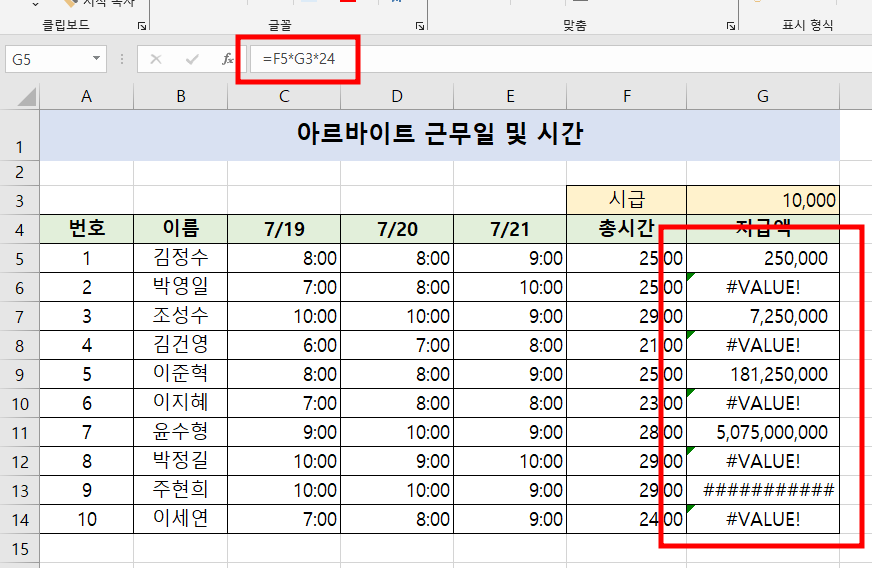
Task: Click the payment cell 5,075,000,000
Action: 763,432
